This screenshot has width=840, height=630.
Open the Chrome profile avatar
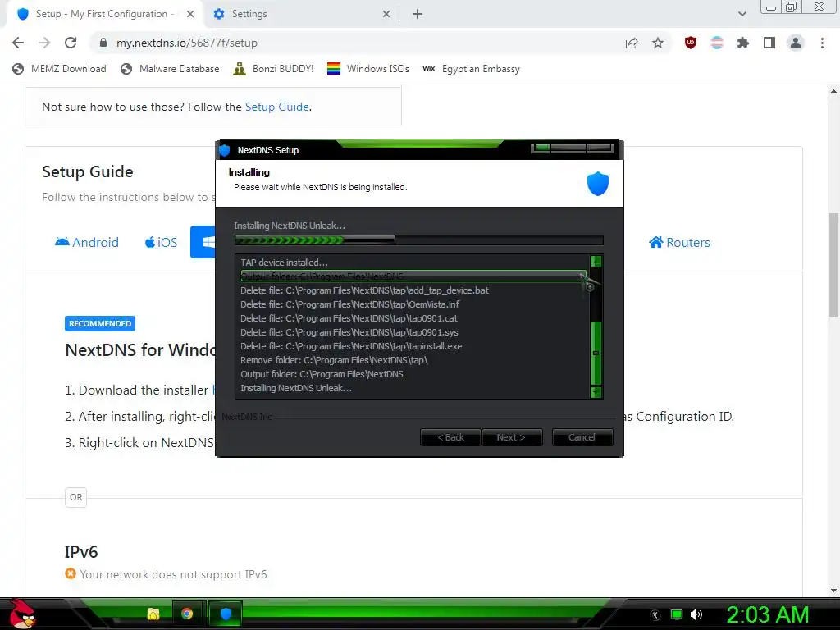[x=796, y=43]
